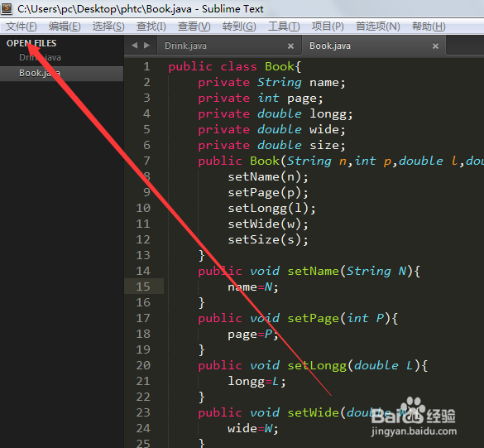Click the text 'public class Book{'
This screenshot has height=448, width=484.
coord(235,67)
